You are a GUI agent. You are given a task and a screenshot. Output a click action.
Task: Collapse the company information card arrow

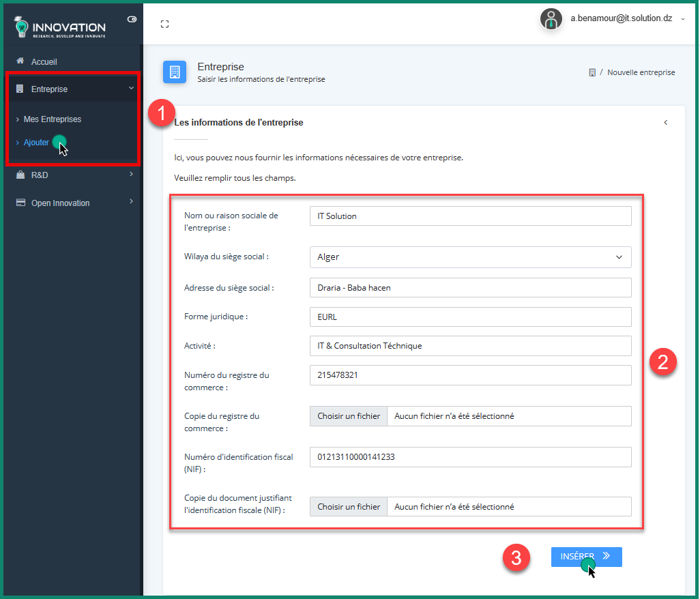[x=665, y=123]
